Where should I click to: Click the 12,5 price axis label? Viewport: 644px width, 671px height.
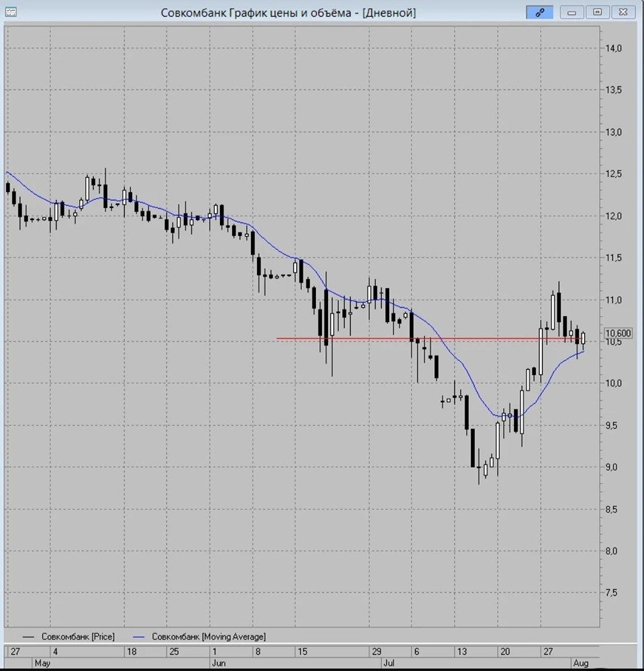tap(613, 174)
